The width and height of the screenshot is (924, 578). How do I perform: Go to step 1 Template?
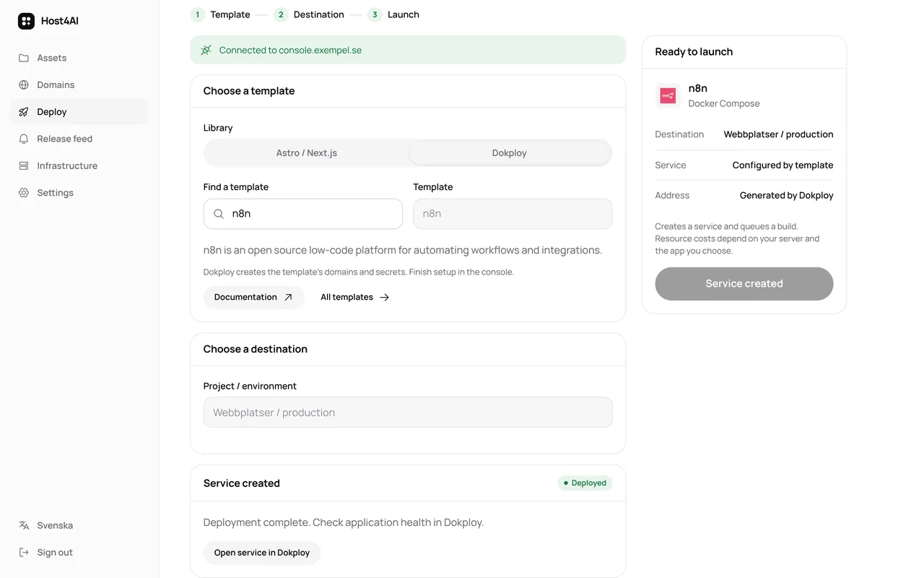220,14
